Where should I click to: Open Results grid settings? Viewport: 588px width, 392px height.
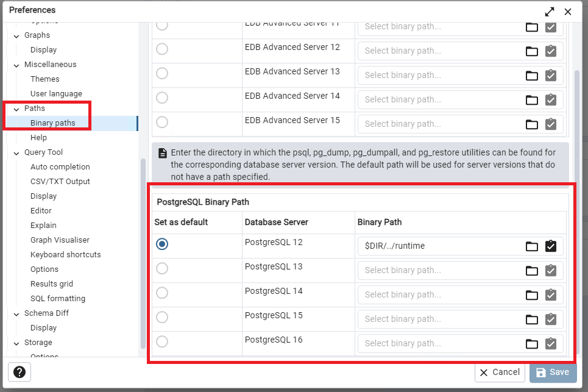tap(52, 284)
